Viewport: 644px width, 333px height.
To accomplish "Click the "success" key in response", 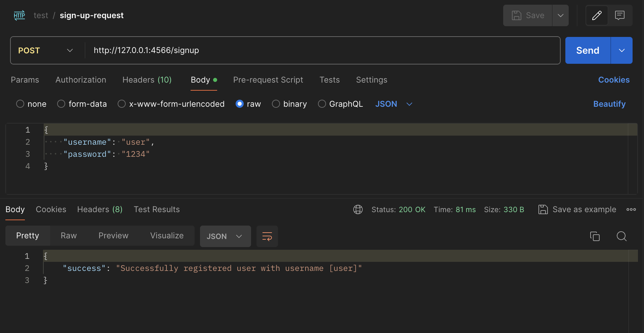I will 84,269.
